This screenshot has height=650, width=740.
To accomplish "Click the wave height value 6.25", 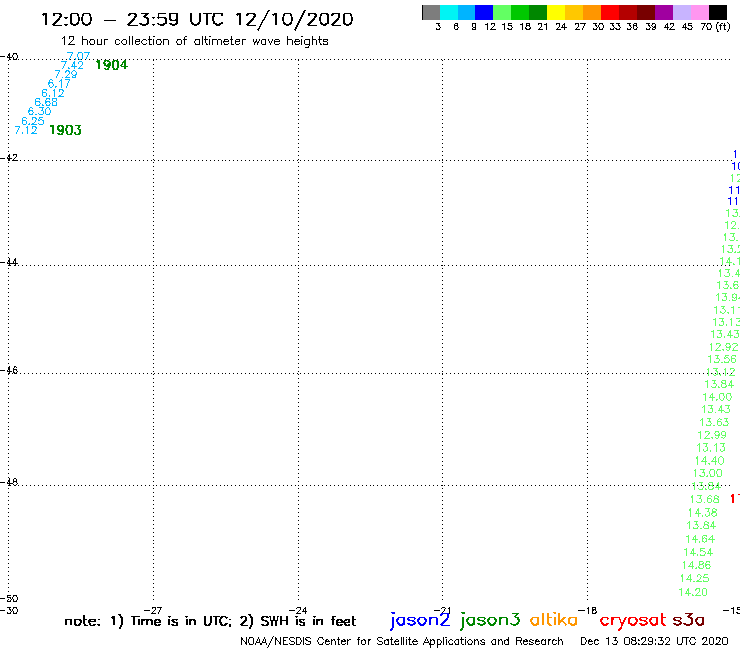I will (x=33, y=121).
